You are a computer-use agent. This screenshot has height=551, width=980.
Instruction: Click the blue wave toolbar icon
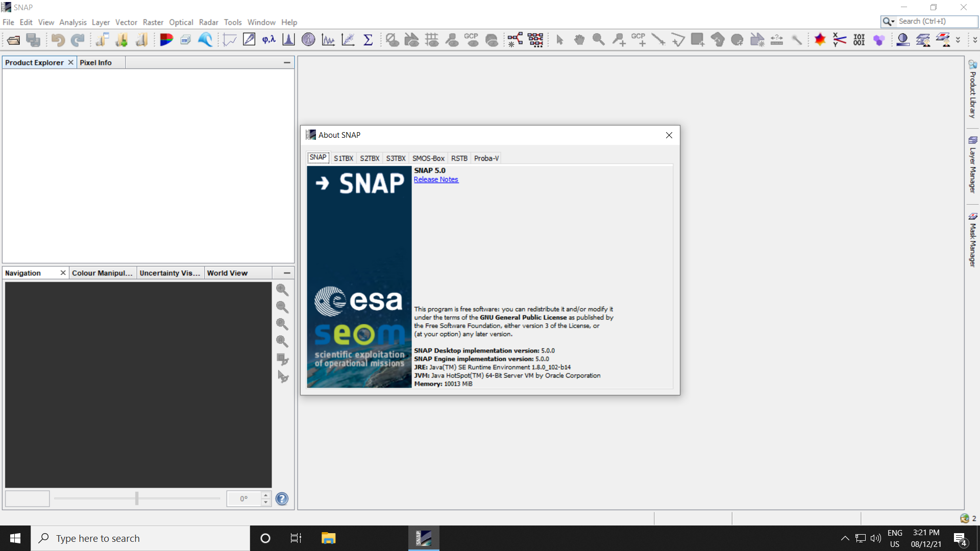(x=205, y=40)
